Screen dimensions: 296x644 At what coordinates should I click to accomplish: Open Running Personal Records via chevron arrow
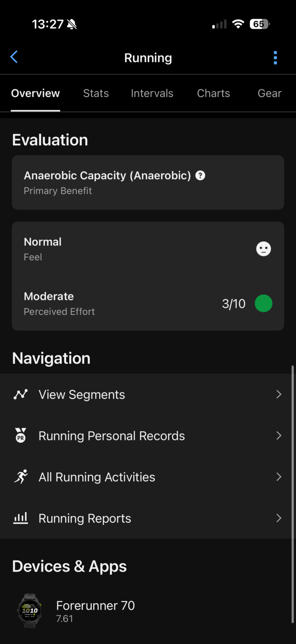279,435
